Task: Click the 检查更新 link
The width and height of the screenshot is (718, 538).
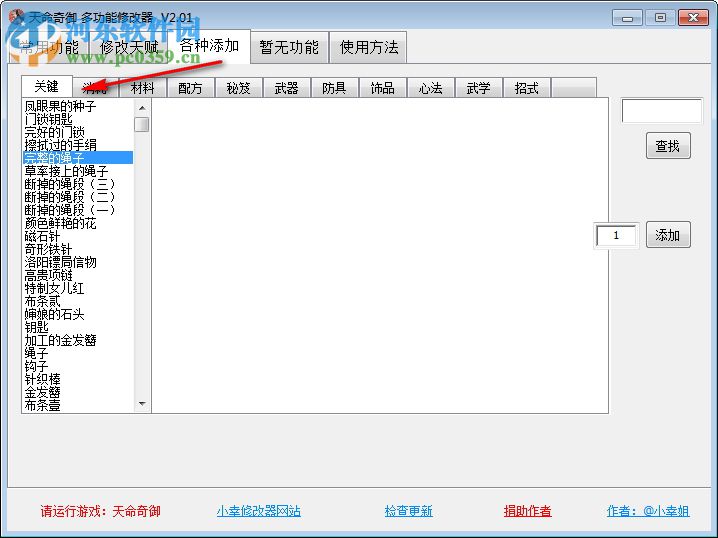Action: click(x=408, y=511)
